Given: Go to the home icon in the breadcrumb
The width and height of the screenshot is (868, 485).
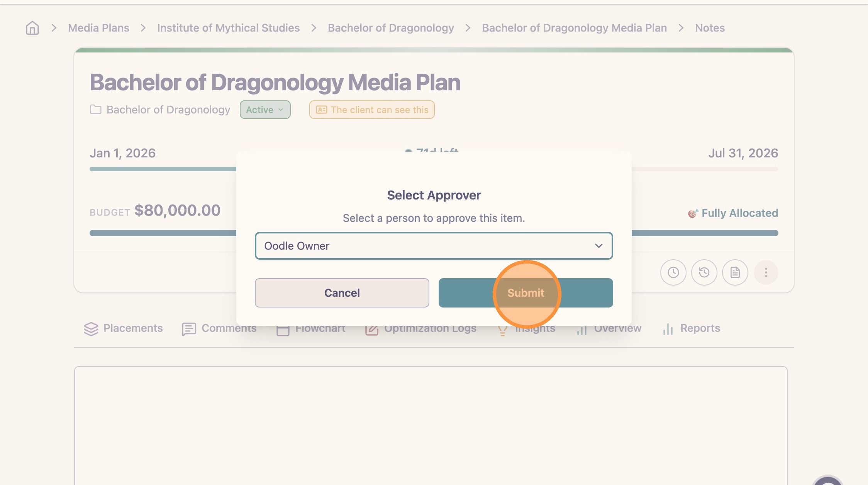Looking at the screenshot, I should [32, 28].
